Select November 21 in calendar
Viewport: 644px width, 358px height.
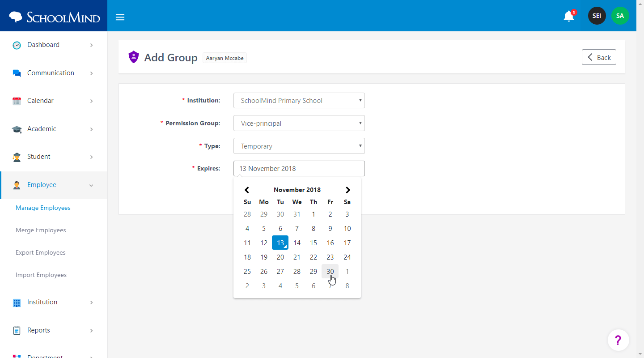pos(297,257)
